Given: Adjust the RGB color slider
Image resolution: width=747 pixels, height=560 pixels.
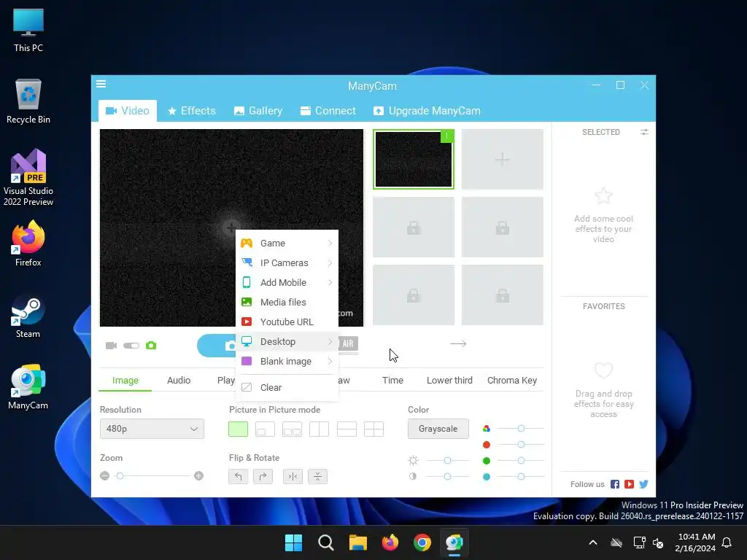Looking at the screenshot, I should [x=521, y=429].
